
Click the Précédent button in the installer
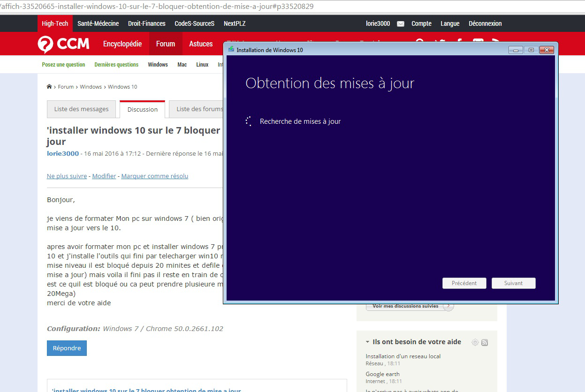point(464,283)
